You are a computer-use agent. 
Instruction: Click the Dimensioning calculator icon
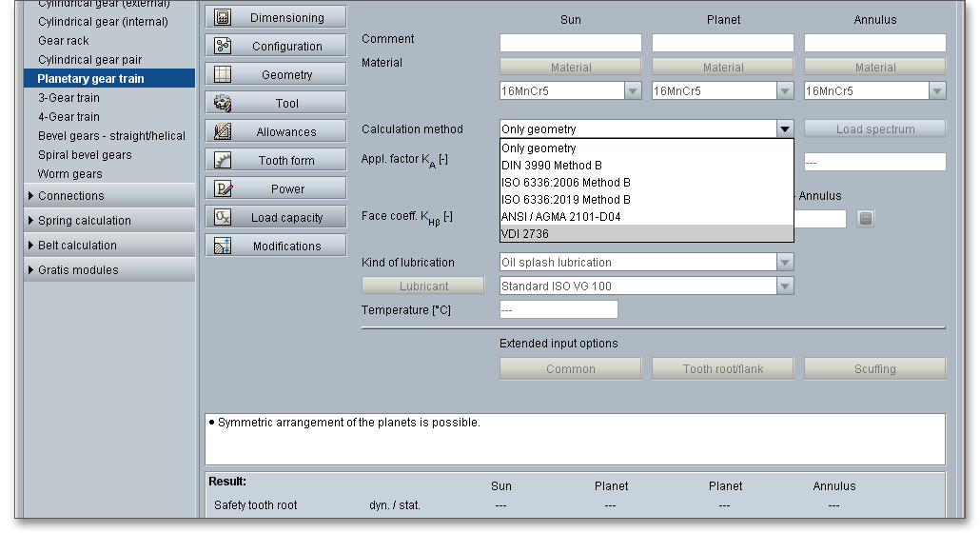click(x=223, y=17)
